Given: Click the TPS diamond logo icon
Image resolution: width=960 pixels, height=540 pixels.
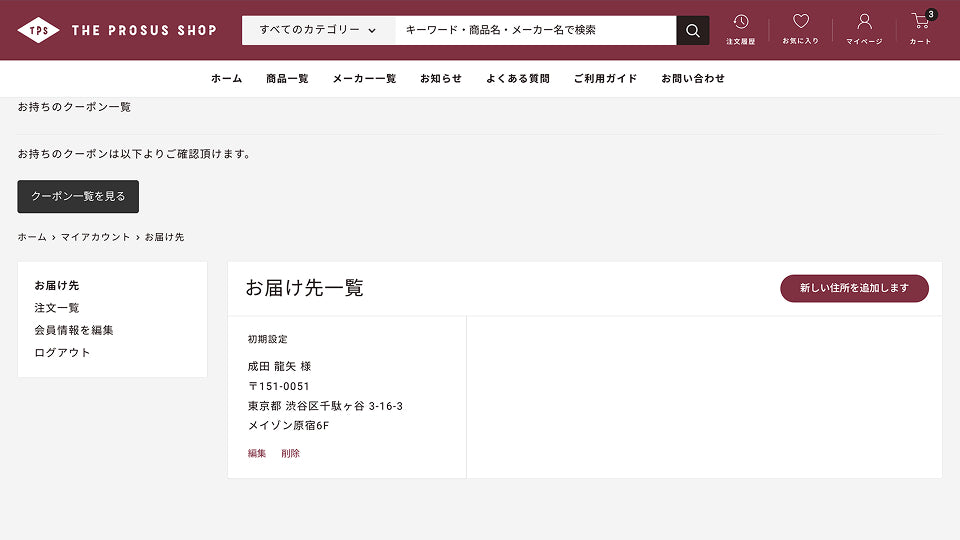Looking at the screenshot, I should 38,30.
